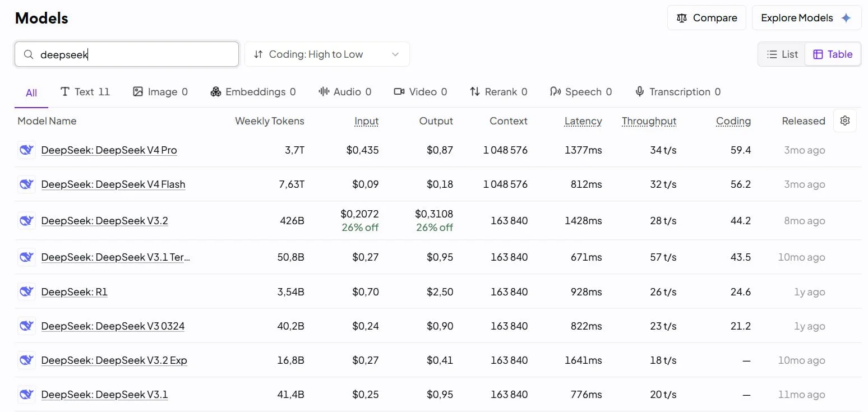Click the balance scale Compare icon

[682, 18]
